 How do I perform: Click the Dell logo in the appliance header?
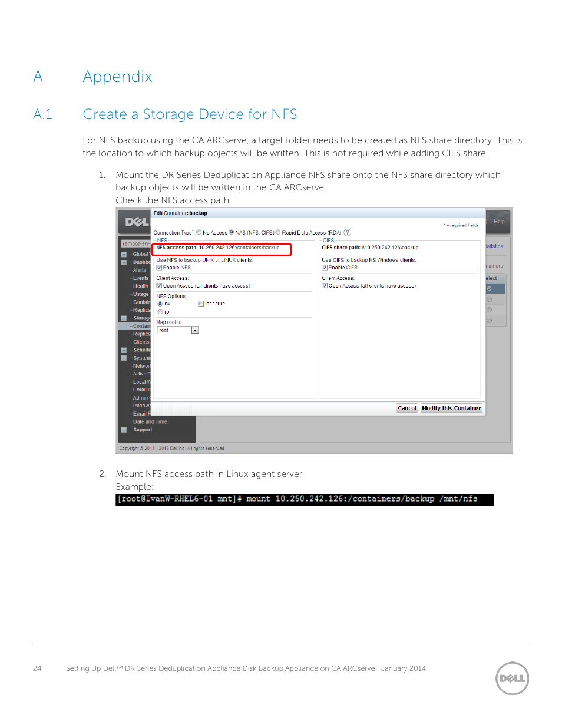point(137,222)
